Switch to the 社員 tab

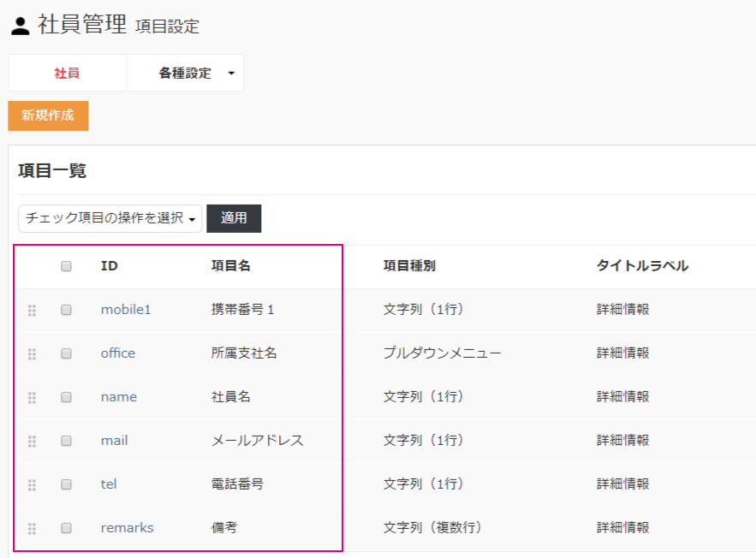tap(67, 74)
